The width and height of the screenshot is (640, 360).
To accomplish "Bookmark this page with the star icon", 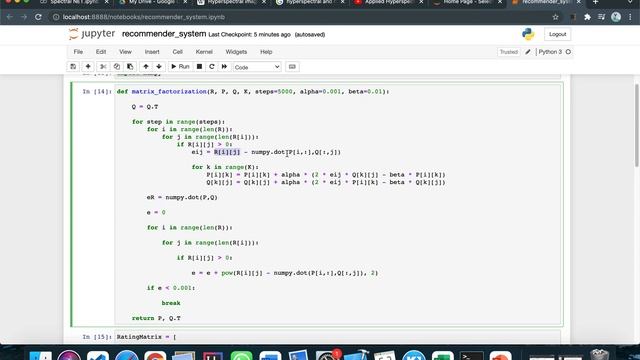I will (555, 17).
